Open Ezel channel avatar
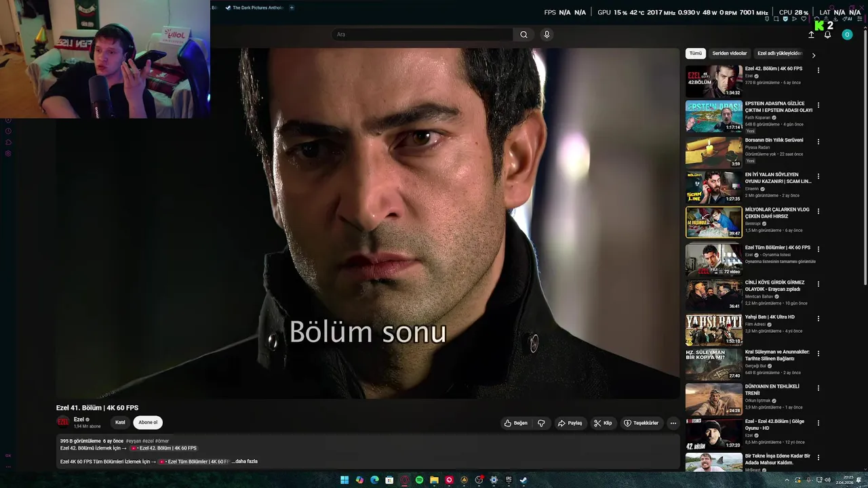Screen dimensions: 868x488 63,422
